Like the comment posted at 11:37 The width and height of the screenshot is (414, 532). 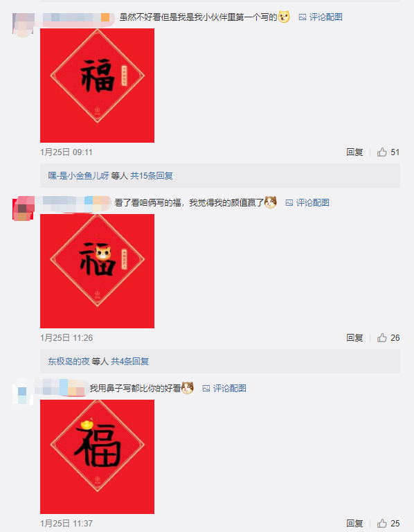pyautogui.click(x=381, y=523)
